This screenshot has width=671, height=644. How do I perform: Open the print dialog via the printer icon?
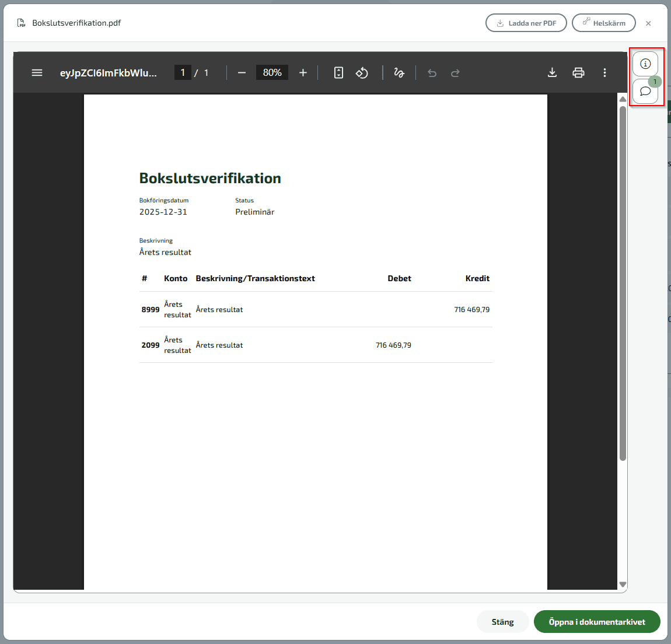pos(578,72)
